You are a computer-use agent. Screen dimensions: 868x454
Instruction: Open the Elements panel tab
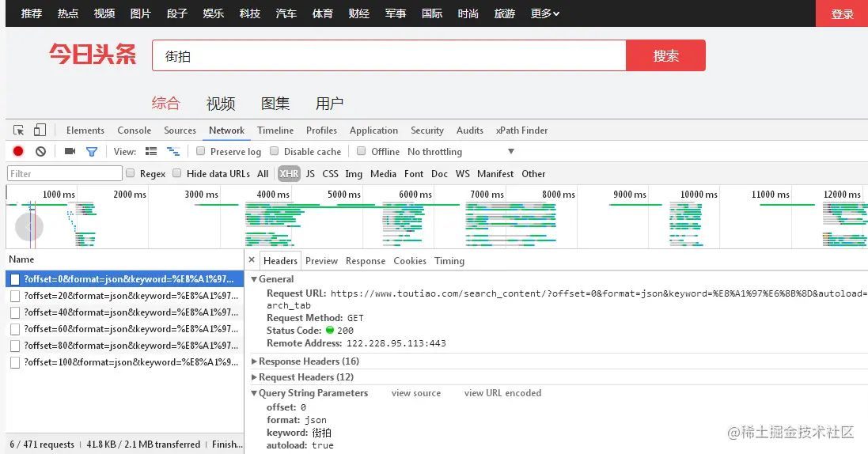85,130
